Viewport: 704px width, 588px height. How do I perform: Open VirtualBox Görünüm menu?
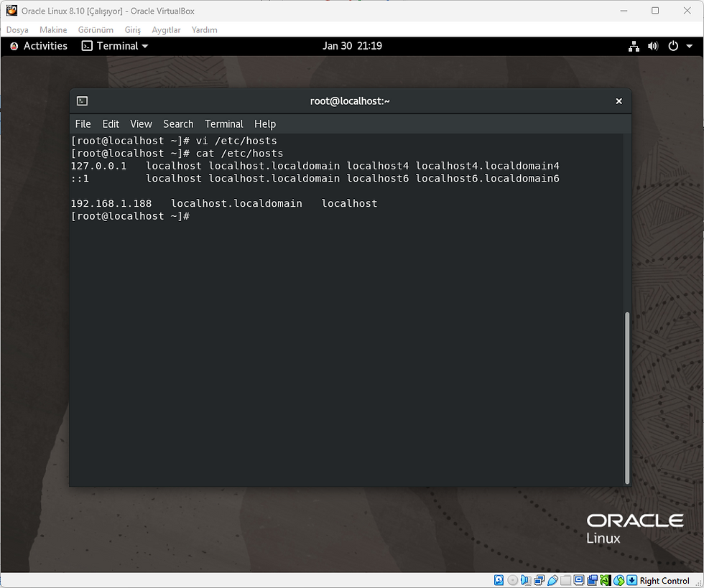96,29
